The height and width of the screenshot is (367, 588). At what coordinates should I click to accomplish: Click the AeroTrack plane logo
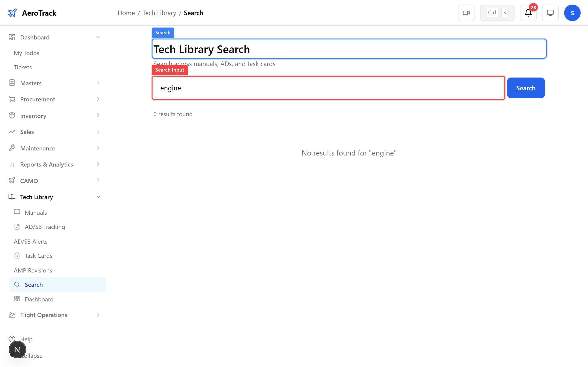[x=12, y=13]
